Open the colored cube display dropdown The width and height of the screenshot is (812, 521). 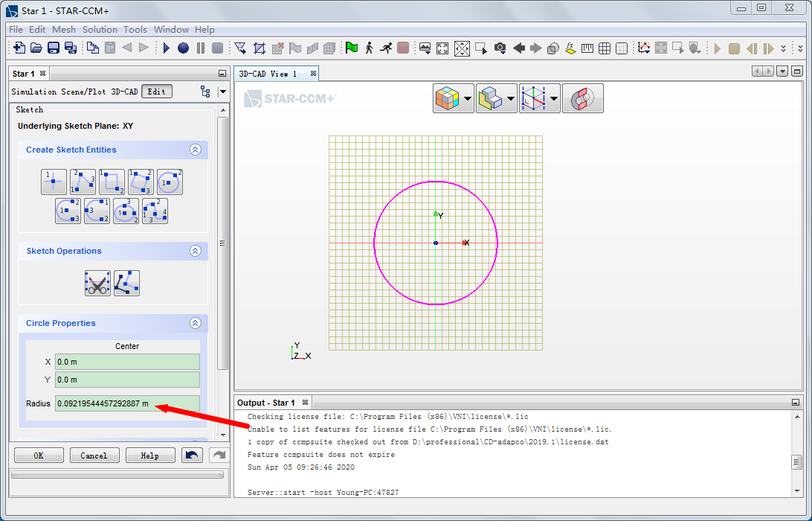pyautogui.click(x=468, y=98)
